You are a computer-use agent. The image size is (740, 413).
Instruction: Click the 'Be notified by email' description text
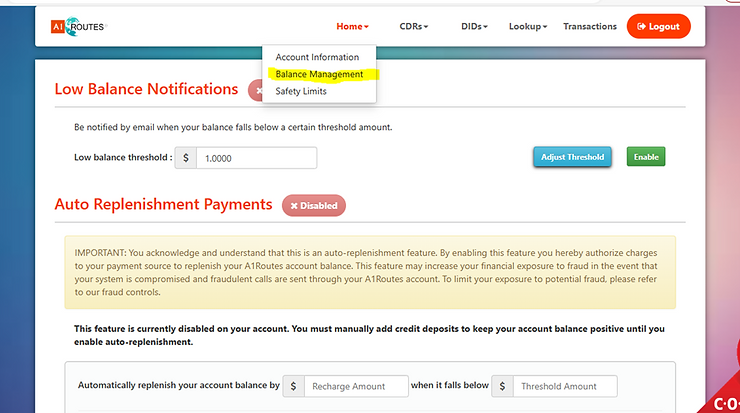(x=233, y=127)
